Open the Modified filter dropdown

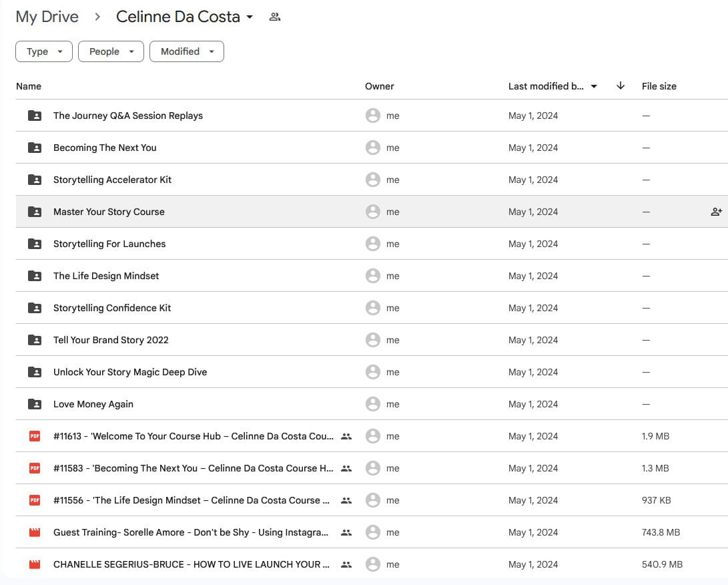[187, 51]
